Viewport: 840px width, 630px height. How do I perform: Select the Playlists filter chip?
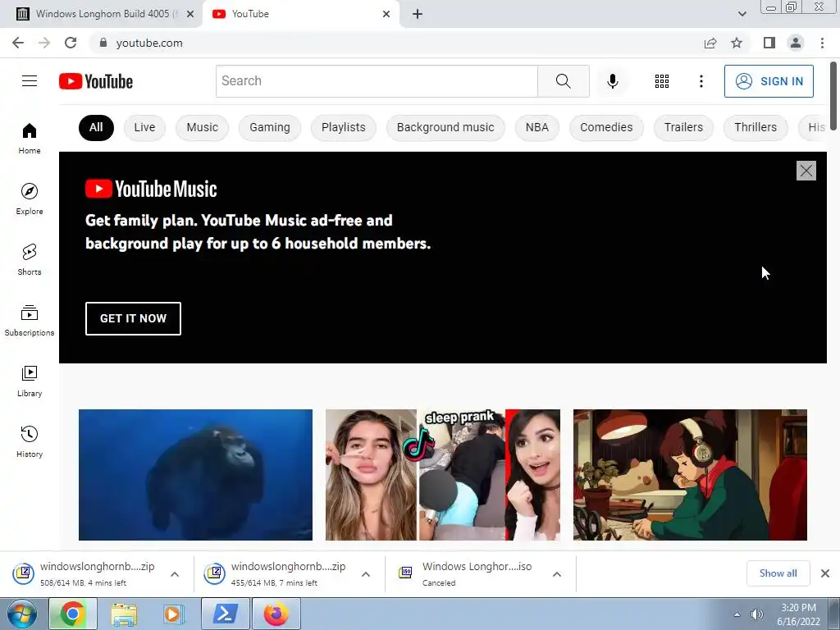click(344, 127)
